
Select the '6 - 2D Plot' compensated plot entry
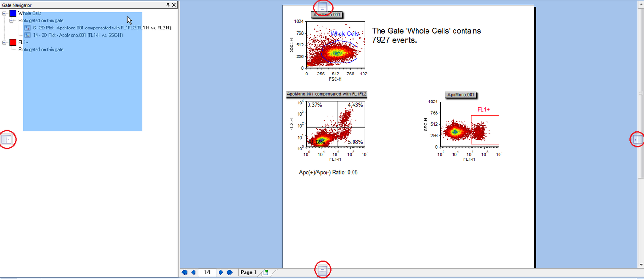(102, 28)
